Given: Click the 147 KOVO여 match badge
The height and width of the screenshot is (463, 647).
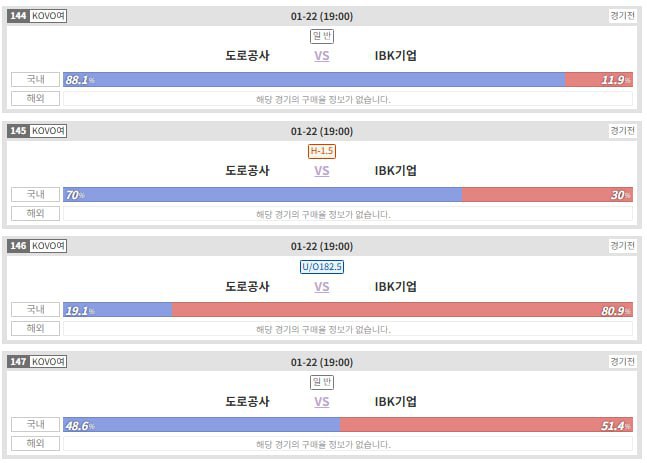Looking at the screenshot, I should pyautogui.click(x=37, y=362).
